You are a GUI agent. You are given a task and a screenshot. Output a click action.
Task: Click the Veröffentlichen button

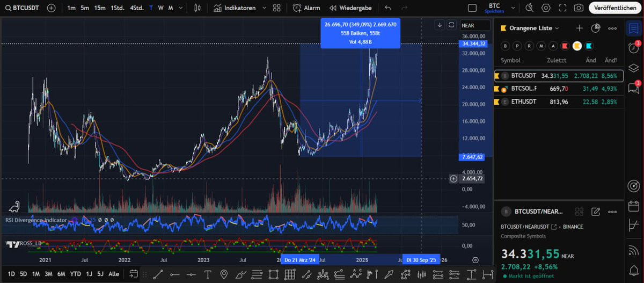pos(616,8)
